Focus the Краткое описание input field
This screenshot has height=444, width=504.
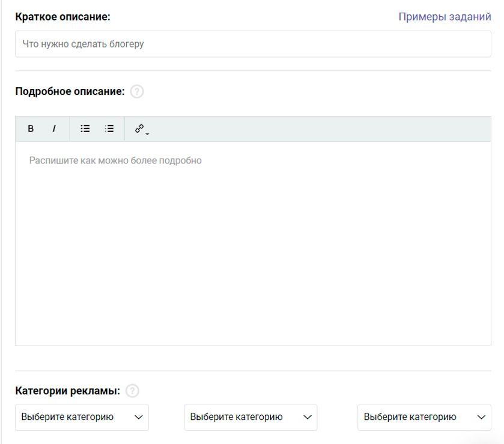coord(252,44)
